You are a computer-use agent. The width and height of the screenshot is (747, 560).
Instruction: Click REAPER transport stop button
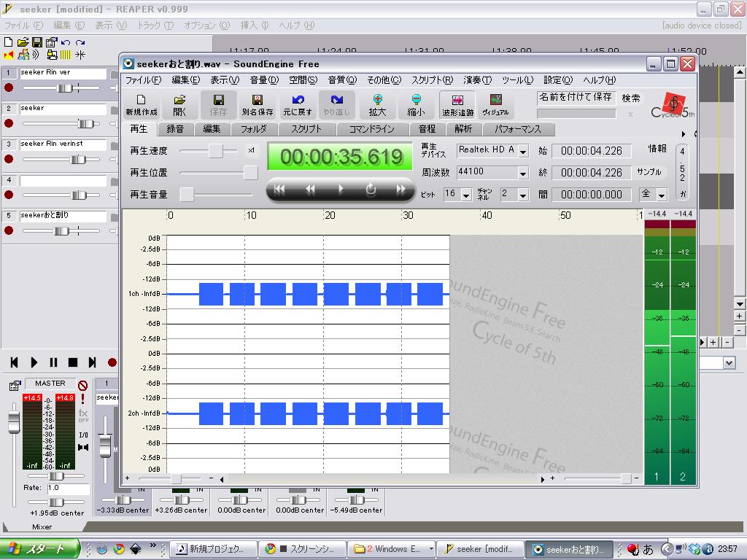click(x=73, y=362)
